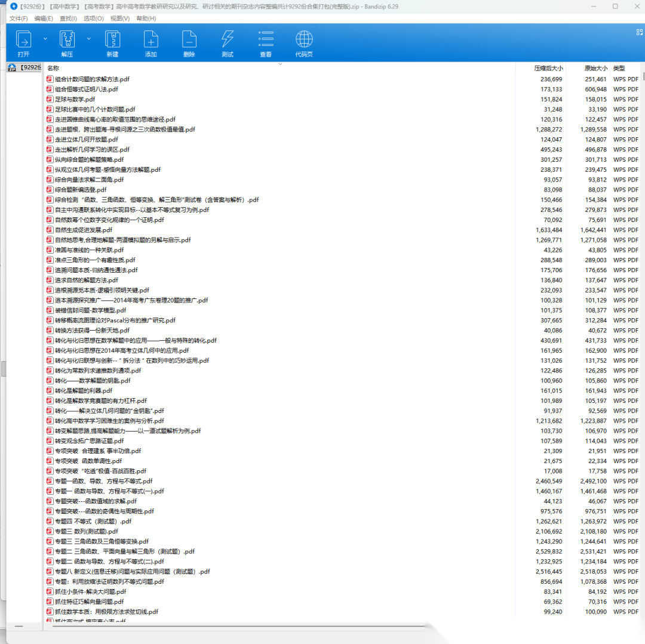Expand the dropdown arrow next to 解压
Screen dimensions: 645x644
[x=89, y=38]
